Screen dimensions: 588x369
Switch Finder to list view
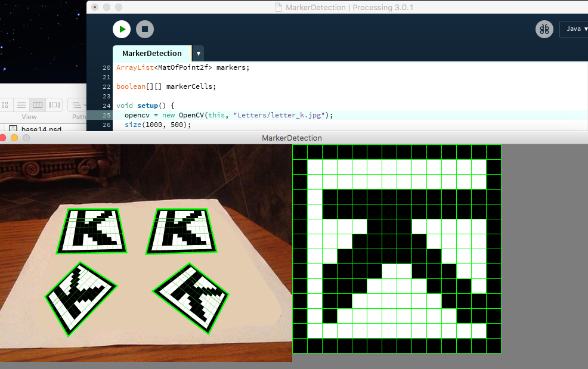[21, 105]
